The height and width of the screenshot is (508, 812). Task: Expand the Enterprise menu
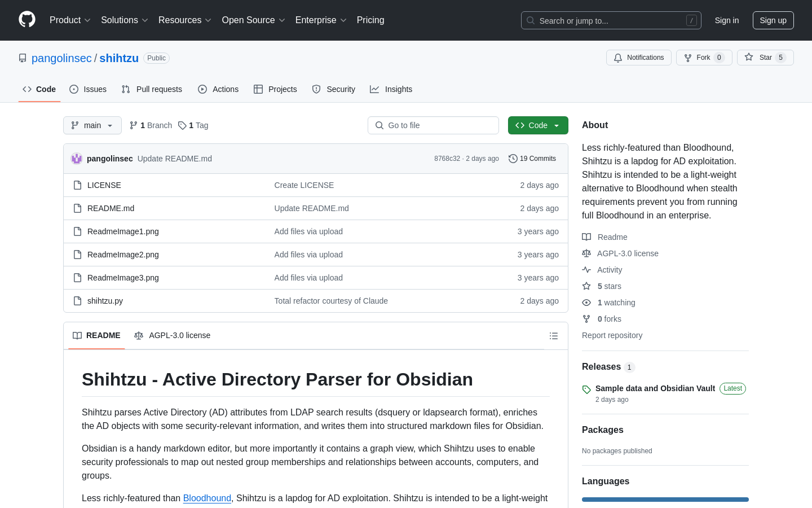pos(321,20)
